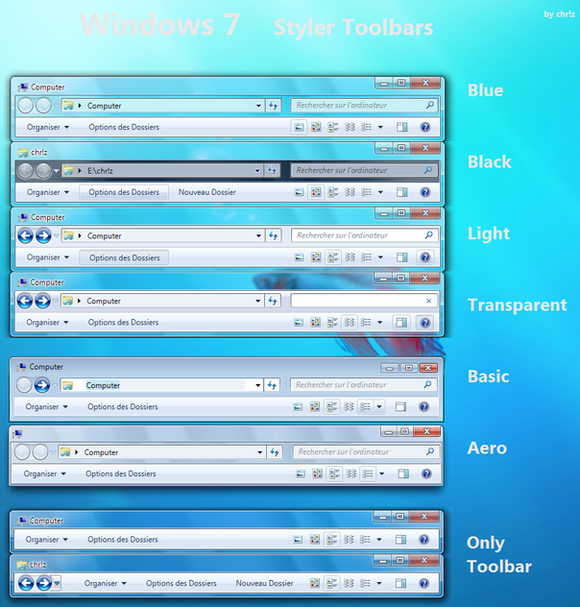Open Organiser dropdown in the Blue window
This screenshot has width=580, height=607.
pyautogui.click(x=48, y=127)
